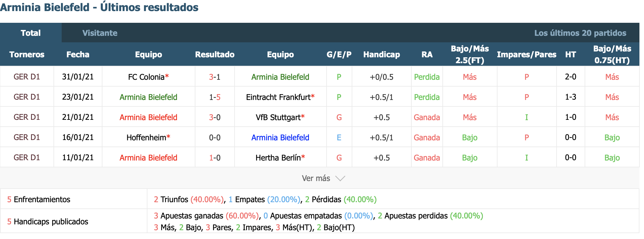Select the Total tab

point(31,33)
